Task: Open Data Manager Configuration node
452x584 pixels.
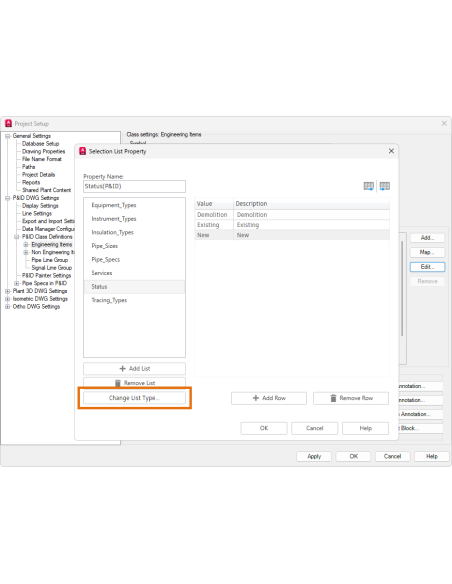Action: [x=48, y=229]
